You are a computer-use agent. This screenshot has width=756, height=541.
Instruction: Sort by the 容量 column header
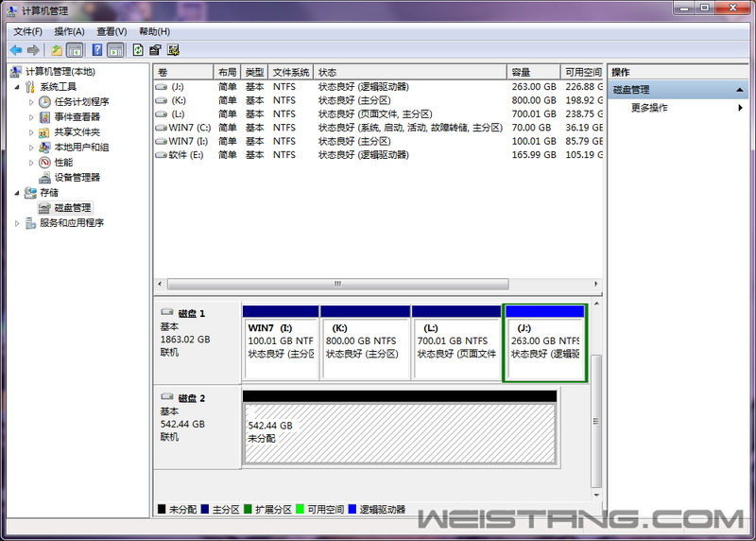coord(534,73)
